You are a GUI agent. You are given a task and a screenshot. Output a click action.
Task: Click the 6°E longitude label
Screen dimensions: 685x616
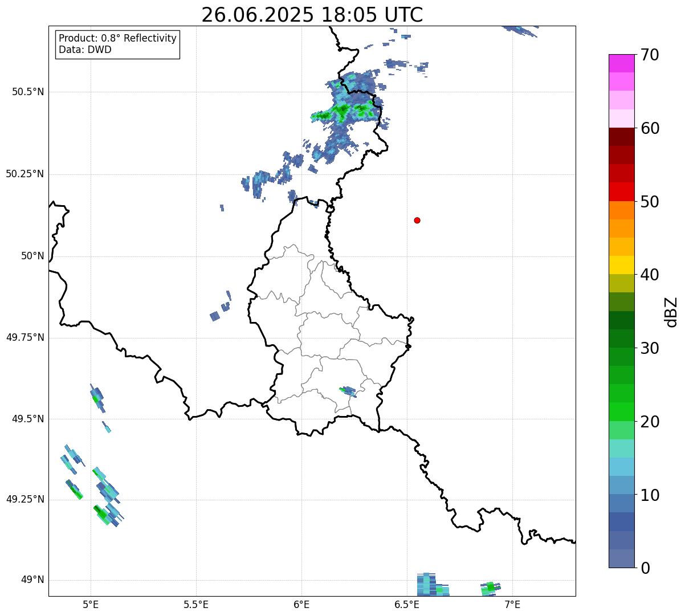(301, 604)
